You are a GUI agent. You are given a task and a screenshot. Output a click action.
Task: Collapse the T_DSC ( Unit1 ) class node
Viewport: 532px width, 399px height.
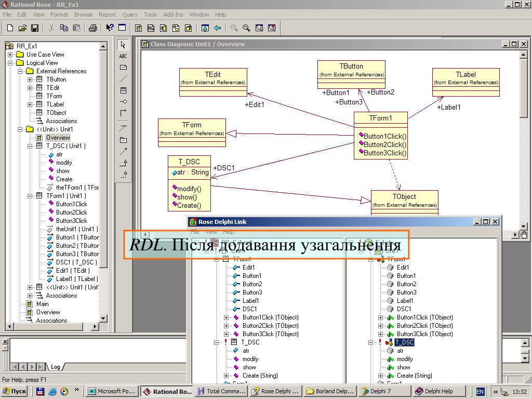(x=30, y=146)
